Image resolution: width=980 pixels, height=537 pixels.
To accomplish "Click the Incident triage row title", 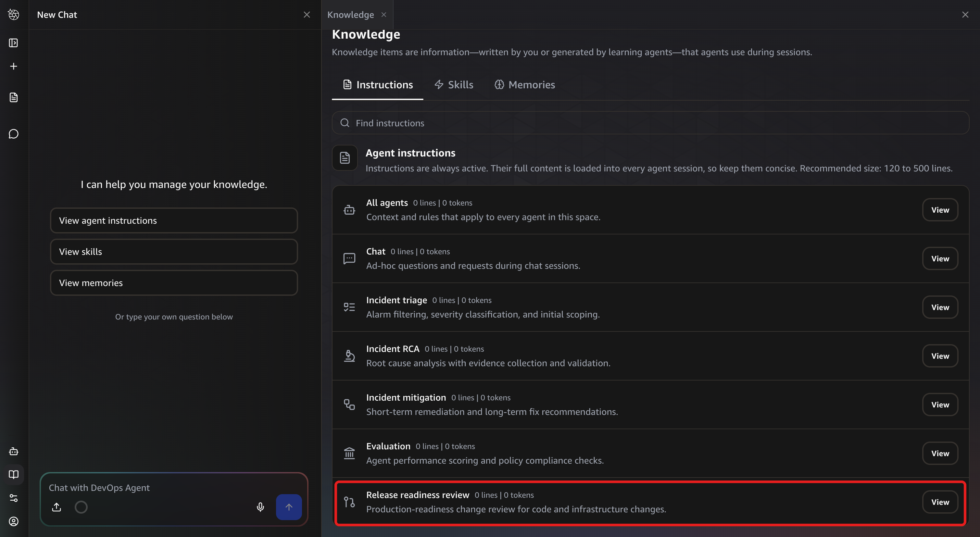I will click(396, 300).
